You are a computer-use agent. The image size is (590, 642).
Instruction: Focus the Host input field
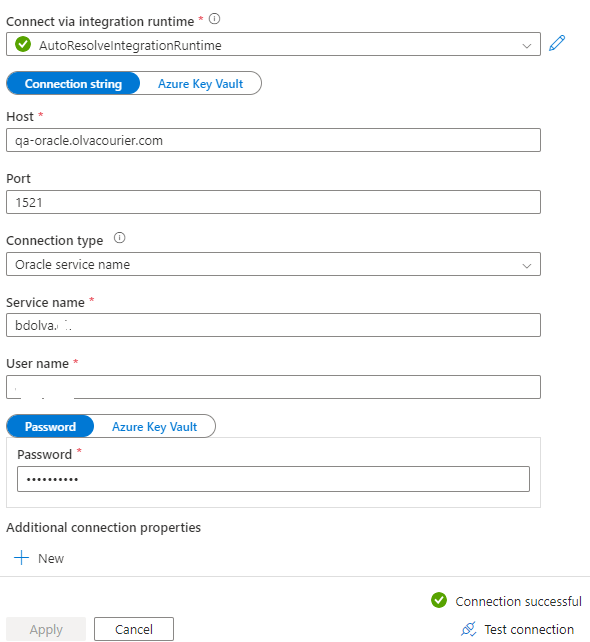click(x=273, y=140)
